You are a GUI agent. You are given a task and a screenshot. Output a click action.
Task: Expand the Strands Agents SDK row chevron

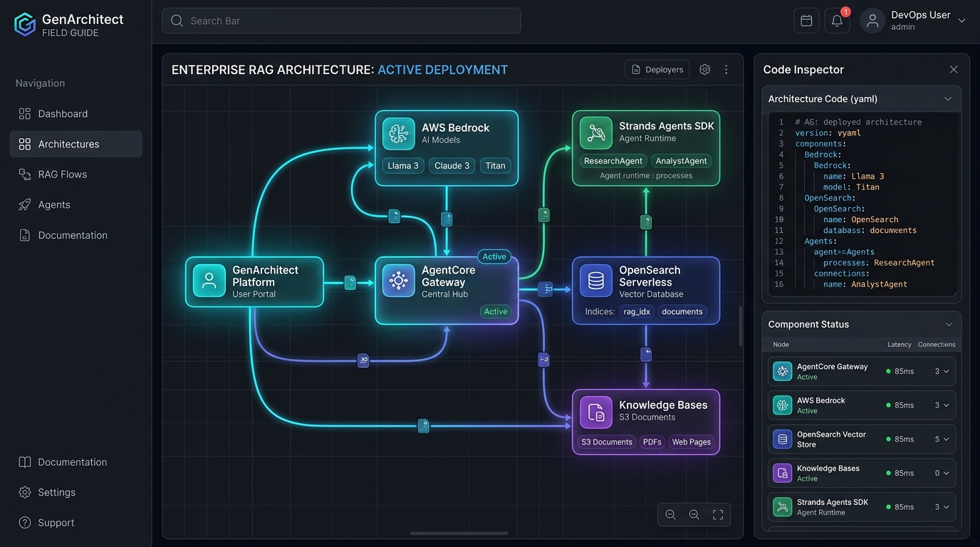947,507
